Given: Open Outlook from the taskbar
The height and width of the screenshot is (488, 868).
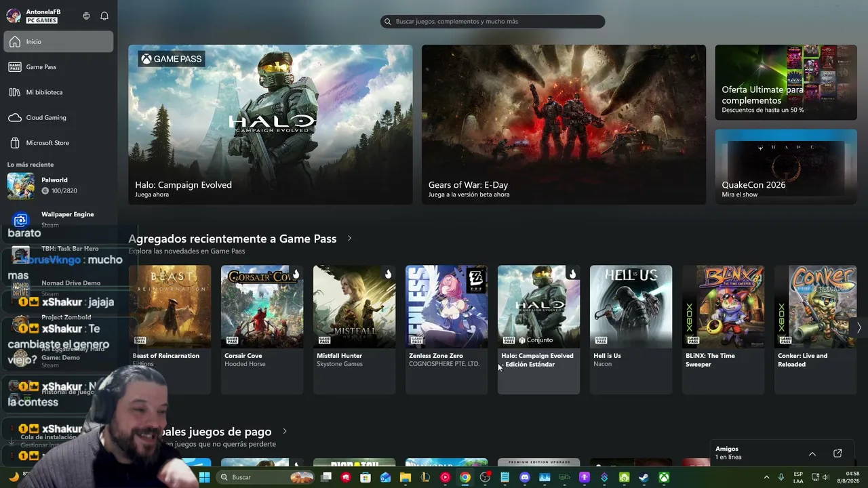Looking at the screenshot, I should coord(386,477).
